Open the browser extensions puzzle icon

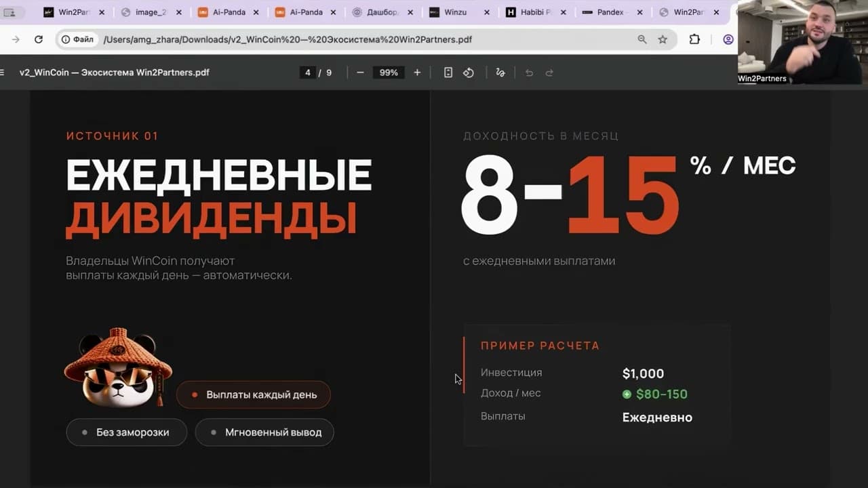(694, 39)
